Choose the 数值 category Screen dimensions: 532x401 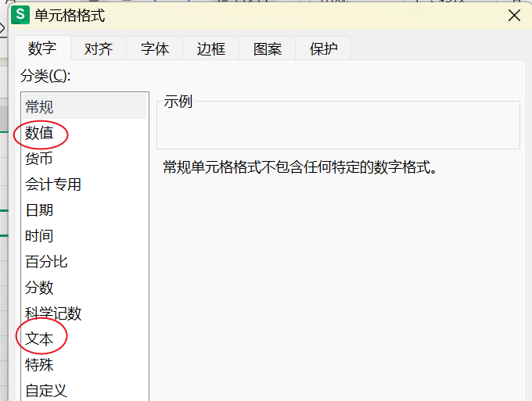pos(39,133)
